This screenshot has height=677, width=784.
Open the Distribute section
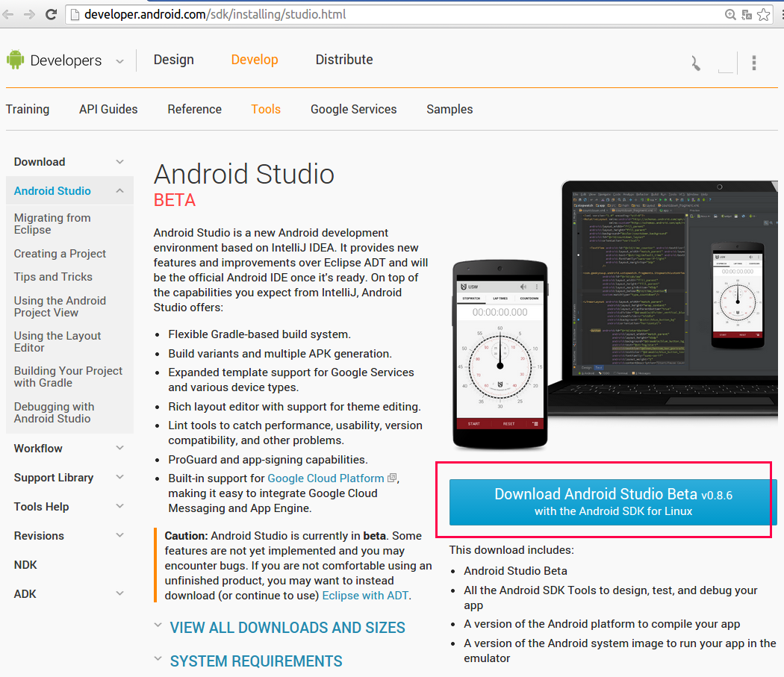tap(344, 60)
